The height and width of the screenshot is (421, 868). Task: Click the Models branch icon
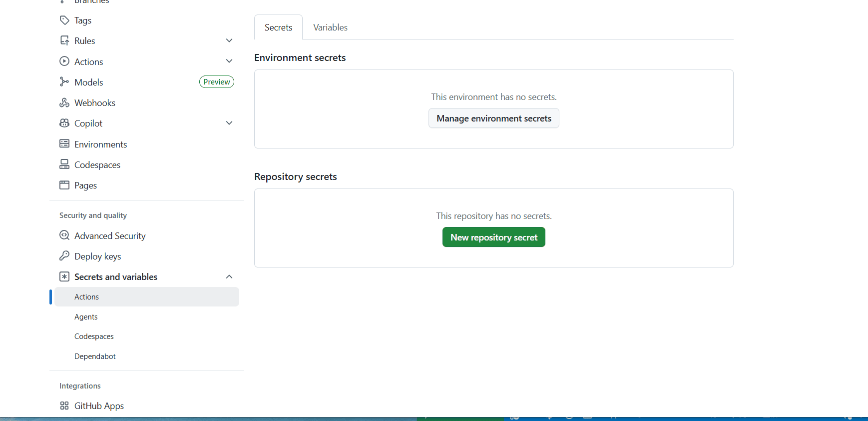point(64,81)
